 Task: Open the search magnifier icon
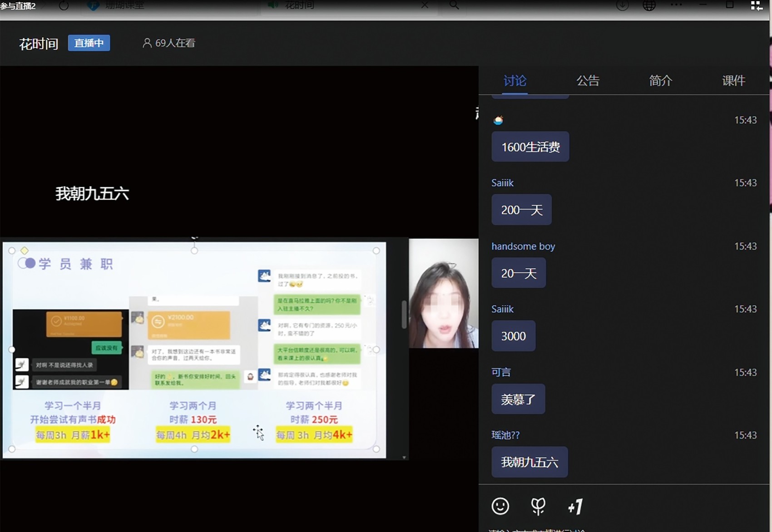point(454,5)
